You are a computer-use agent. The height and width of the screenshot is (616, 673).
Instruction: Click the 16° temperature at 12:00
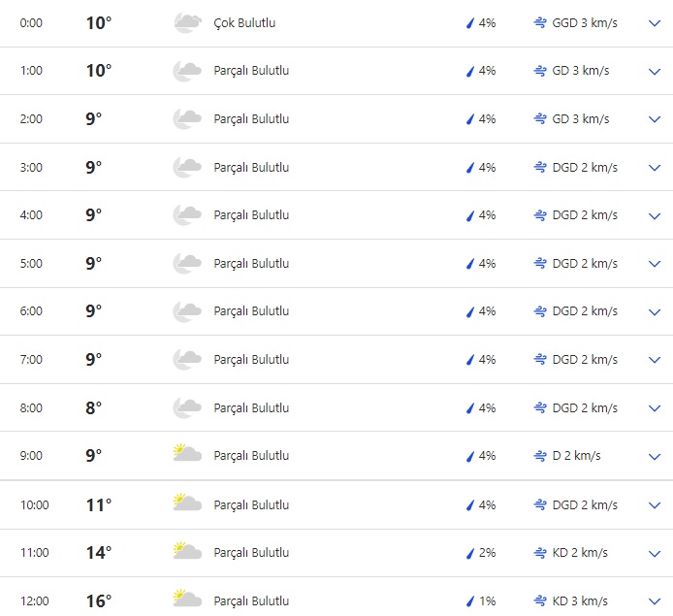pyautogui.click(x=98, y=600)
